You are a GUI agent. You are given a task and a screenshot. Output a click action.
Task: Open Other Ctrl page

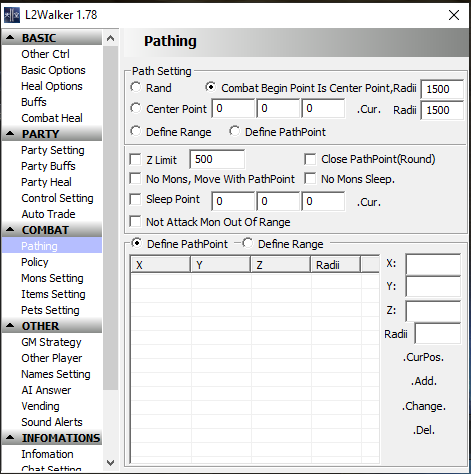[45, 54]
